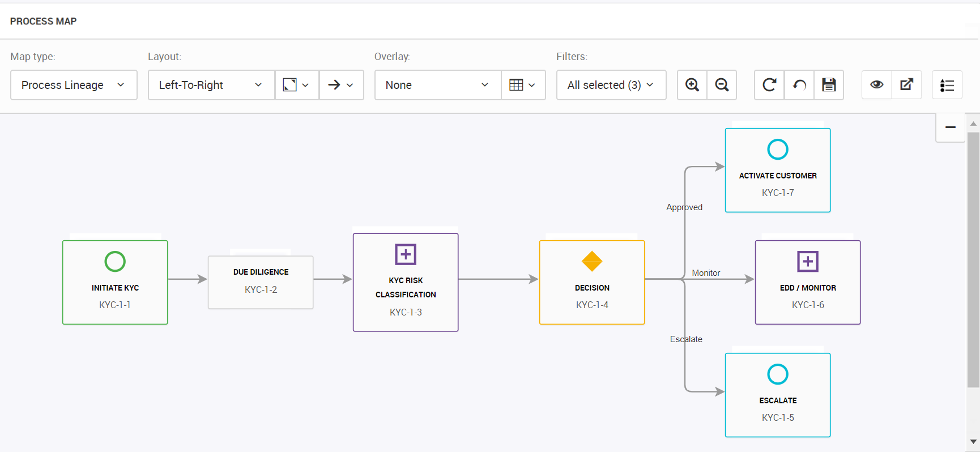Click the green circle in INITIATE KYC

point(115,262)
